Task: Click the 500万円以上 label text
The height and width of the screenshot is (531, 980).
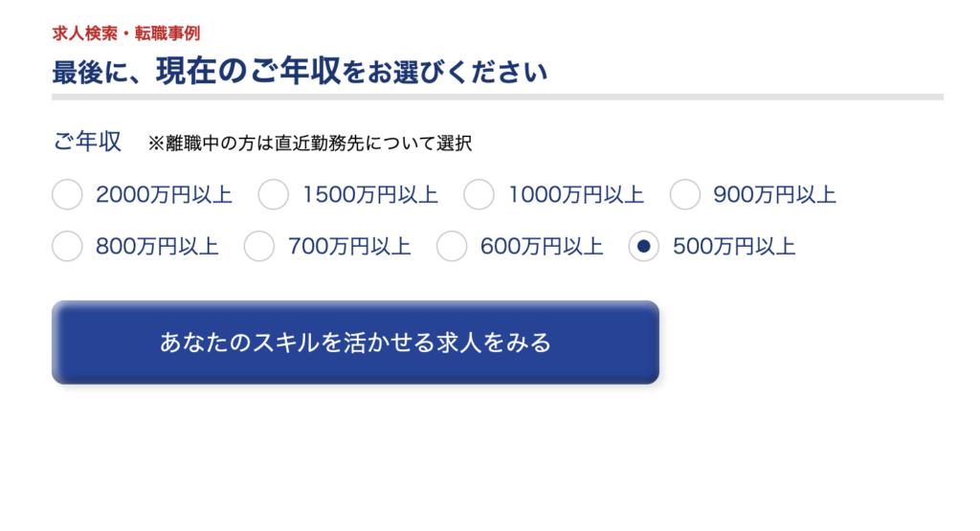Action: point(734,247)
